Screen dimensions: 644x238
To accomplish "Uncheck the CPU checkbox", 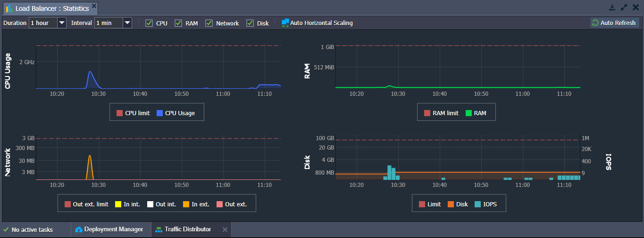I will pyautogui.click(x=149, y=23).
